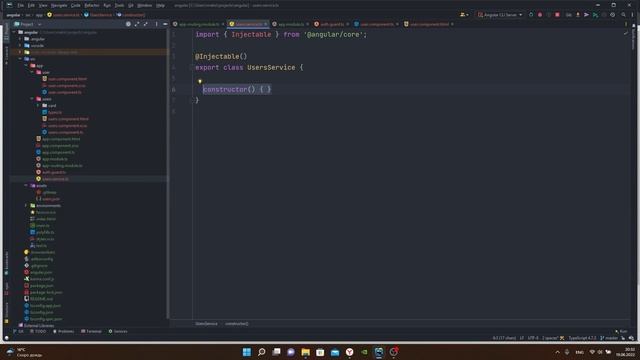Open the Problems tool window button
The height and width of the screenshot is (360, 640).
click(x=64, y=331)
